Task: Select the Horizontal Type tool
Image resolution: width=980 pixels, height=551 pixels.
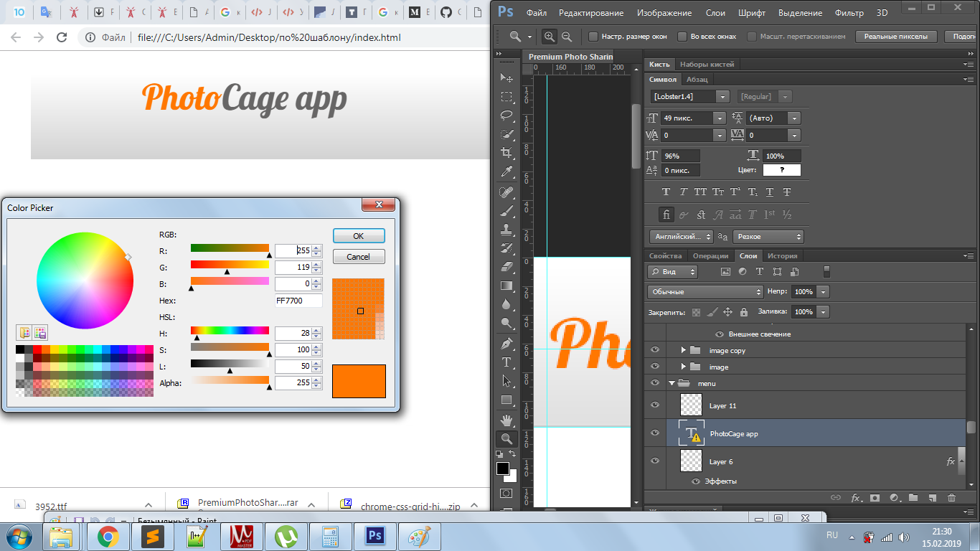Action: 507,362
